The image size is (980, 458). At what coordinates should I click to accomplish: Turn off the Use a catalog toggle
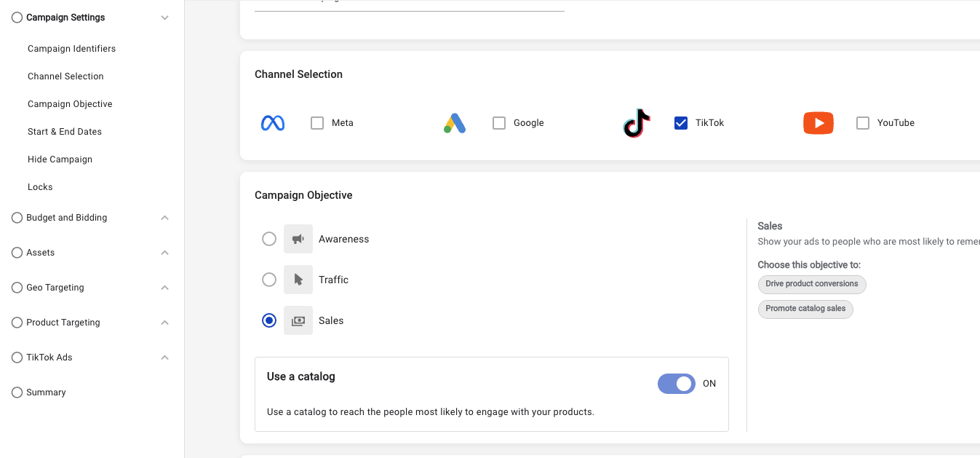[x=677, y=384]
